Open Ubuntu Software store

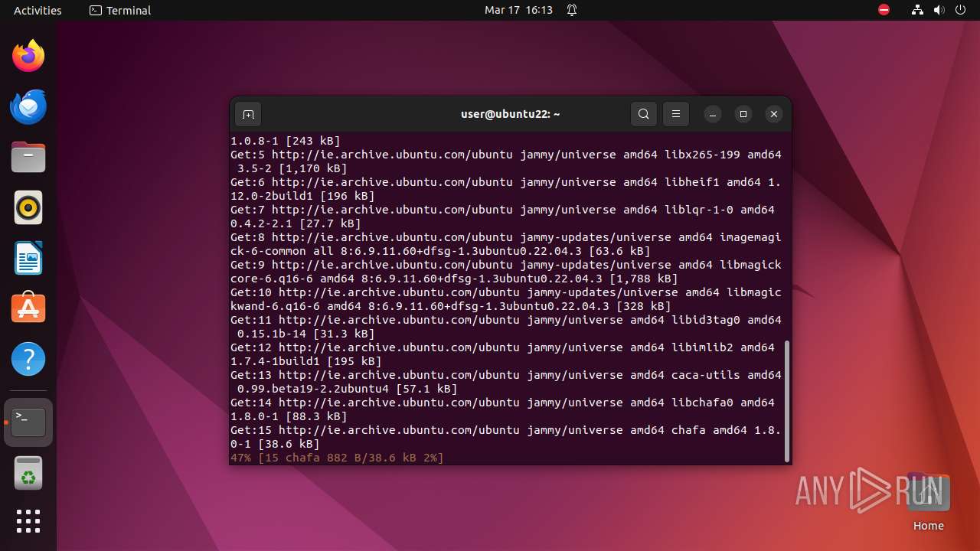coord(28,308)
